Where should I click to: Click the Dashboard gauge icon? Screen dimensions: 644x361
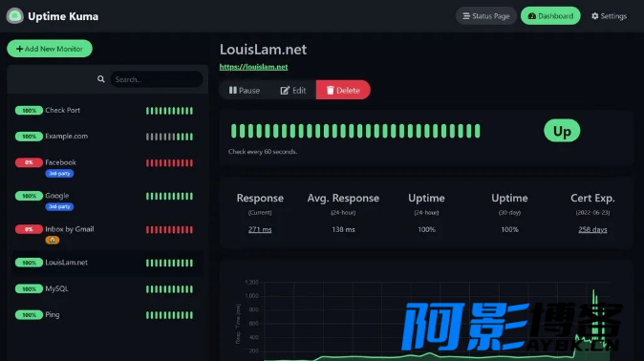(x=532, y=16)
